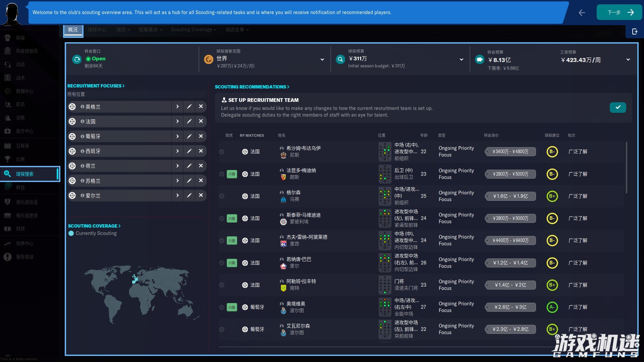This screenshot has width=644, height=362.
Task: Toggle the status checkmark for 希沙姆·布达乌伊 row
Action: pos(222,152)
